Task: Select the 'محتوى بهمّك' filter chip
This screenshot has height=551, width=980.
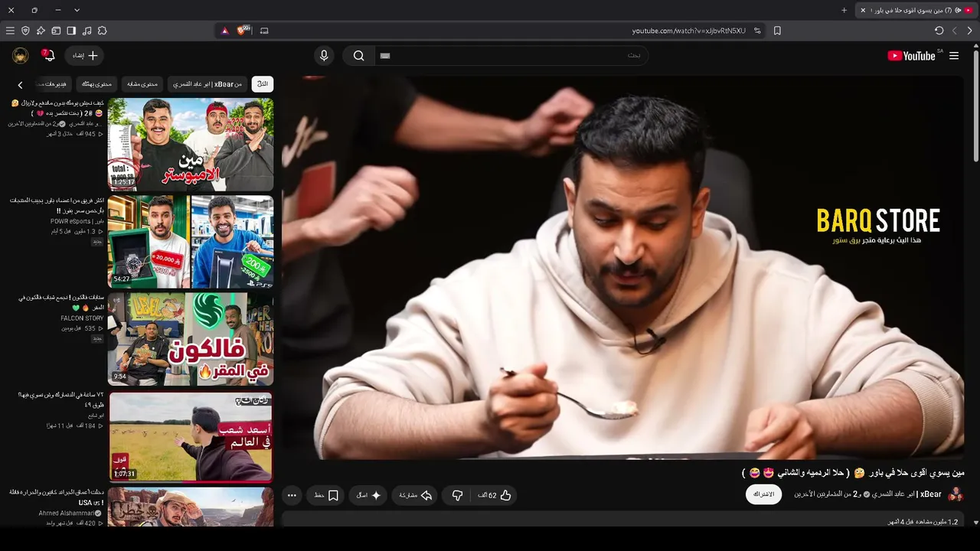Action: point(96,84)
